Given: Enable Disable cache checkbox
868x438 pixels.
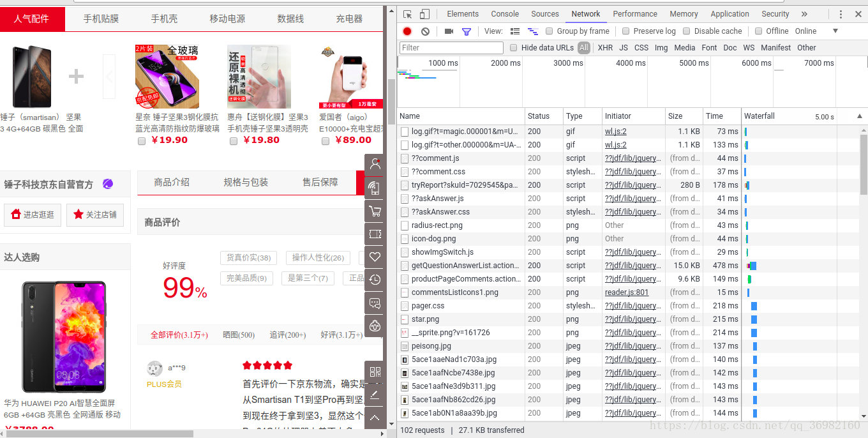Looking at the screenshot, I should click(x=686, y=31).
